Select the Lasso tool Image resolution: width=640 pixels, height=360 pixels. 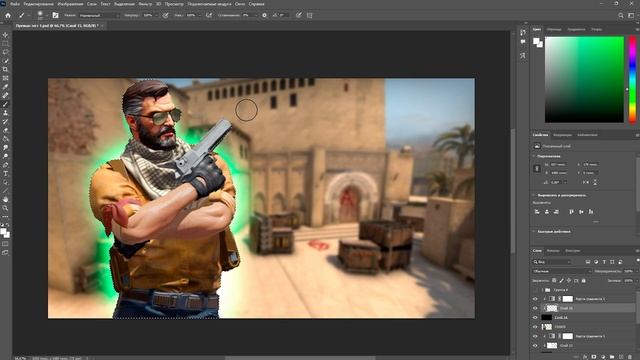(5, 52)
